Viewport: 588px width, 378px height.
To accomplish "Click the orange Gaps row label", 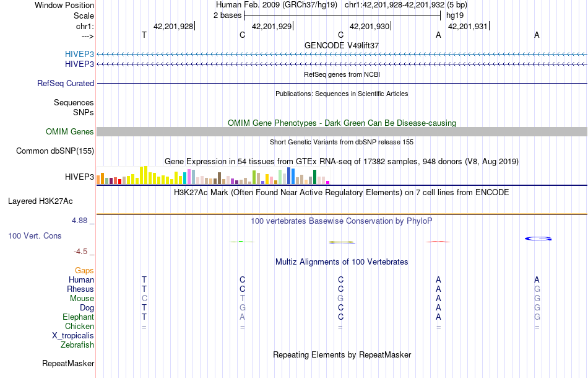I will (x=84, y=271).
